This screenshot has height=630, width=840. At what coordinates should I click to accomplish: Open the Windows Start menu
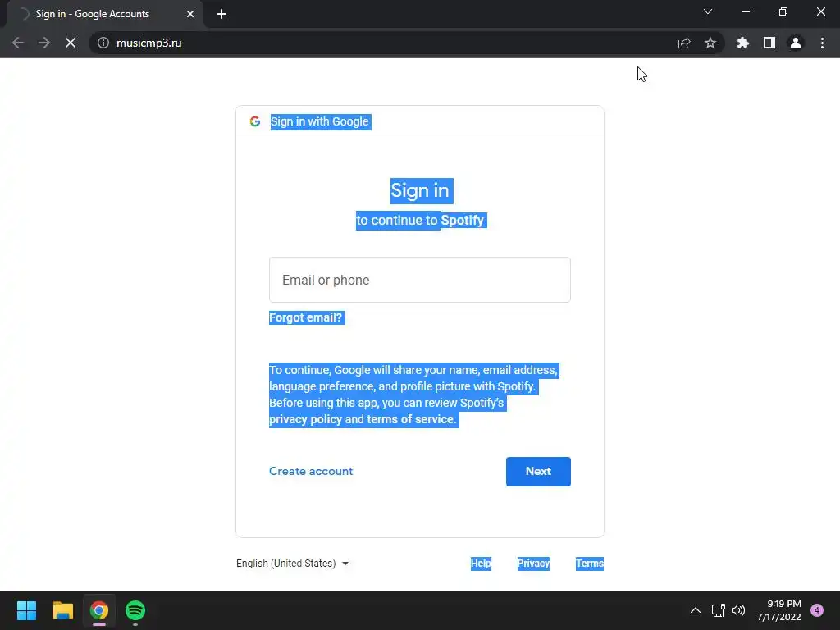tap(27, 610)
